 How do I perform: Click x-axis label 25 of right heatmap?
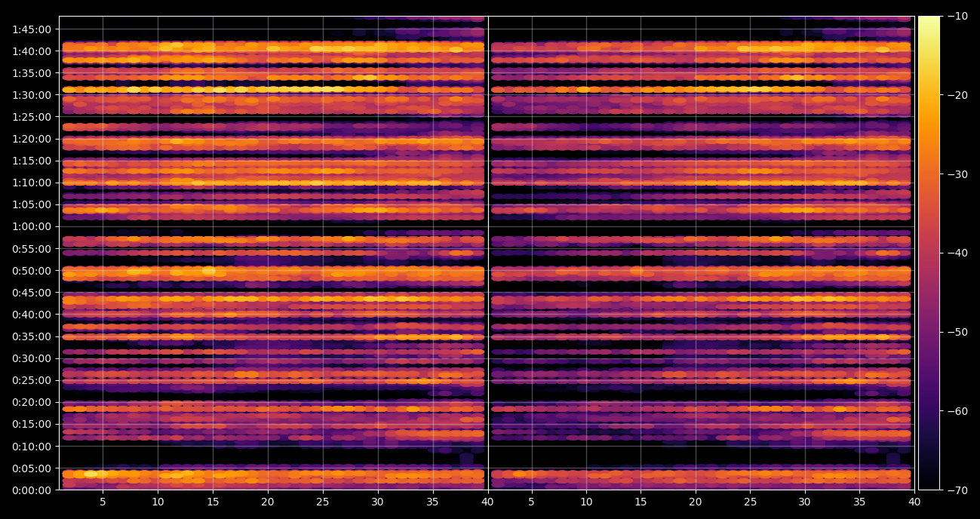pos(750,502)
